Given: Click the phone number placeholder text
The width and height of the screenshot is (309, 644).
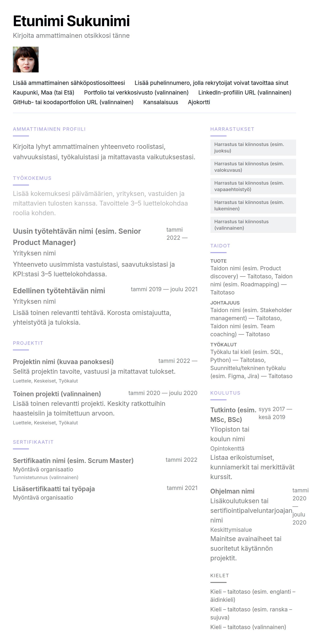Looking at the screenshot, I should tap(211, 83).
